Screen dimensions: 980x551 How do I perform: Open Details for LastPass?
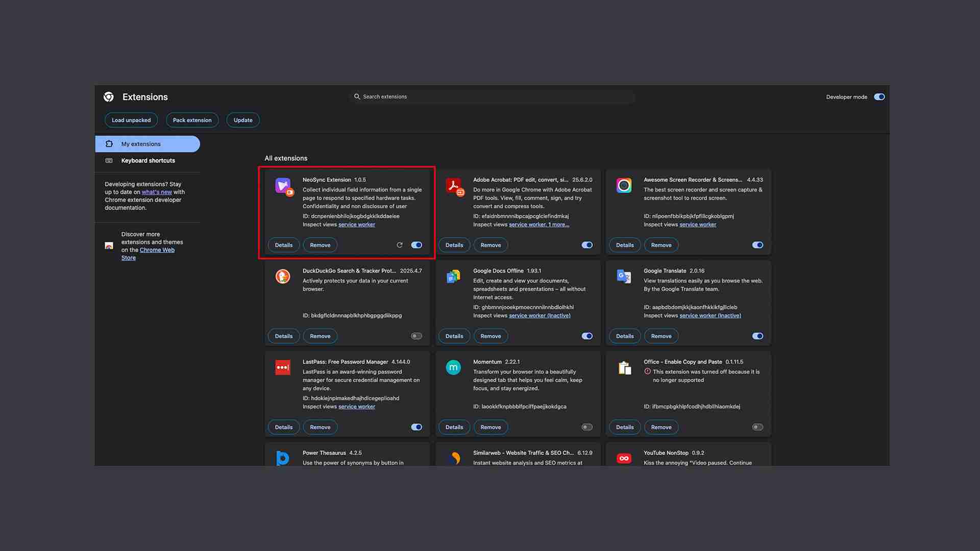tap(284, 427)
